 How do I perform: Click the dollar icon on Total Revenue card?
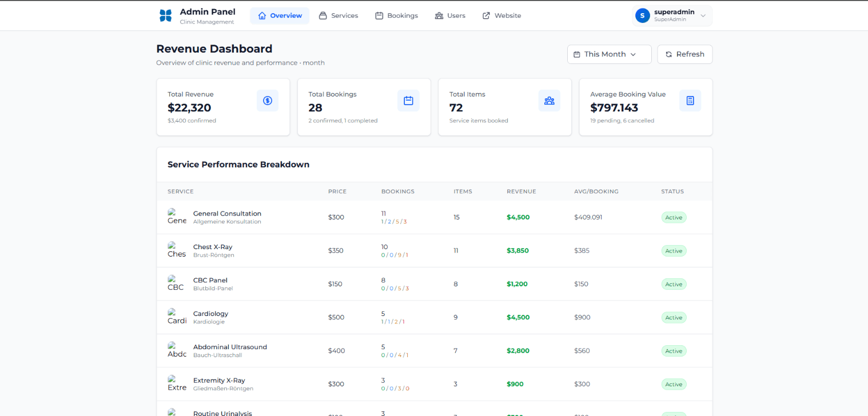point(268,101)
